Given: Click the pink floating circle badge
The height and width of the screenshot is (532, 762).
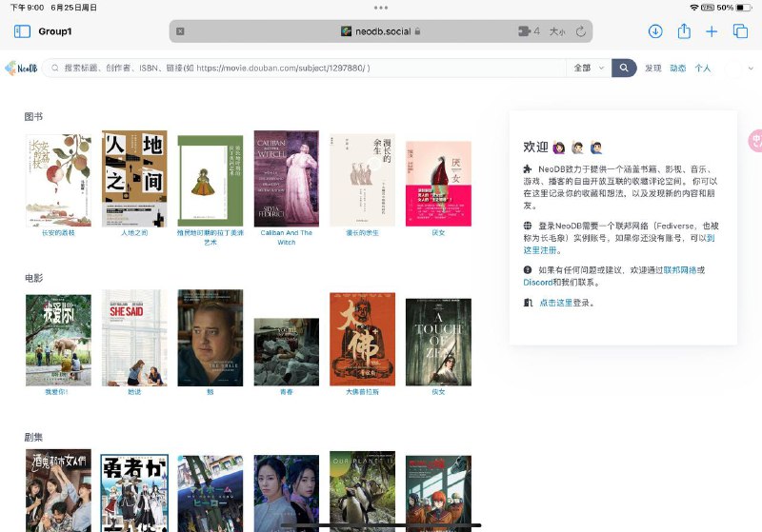Looking at the screenshot, I should coord(755,141).
